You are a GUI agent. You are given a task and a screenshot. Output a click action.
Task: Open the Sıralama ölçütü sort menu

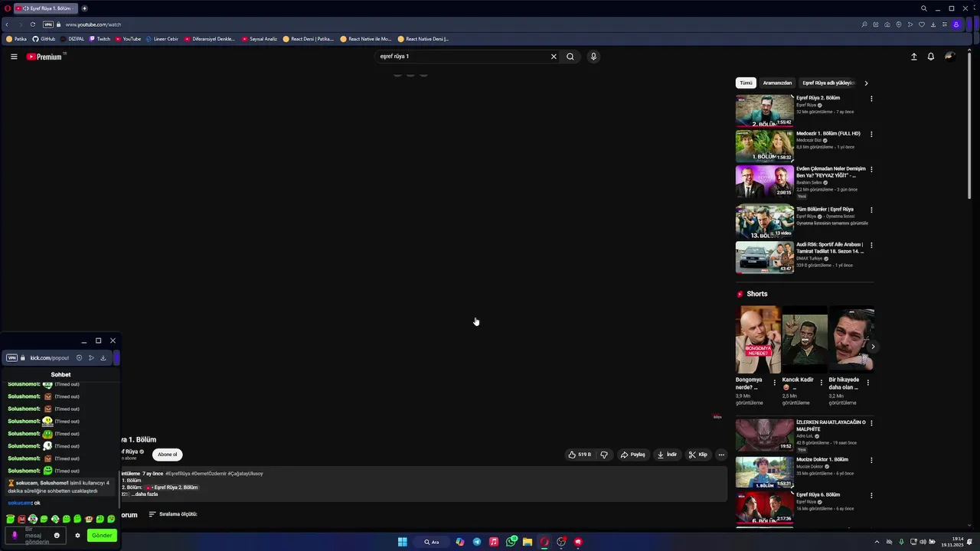(x=173, y=514)
